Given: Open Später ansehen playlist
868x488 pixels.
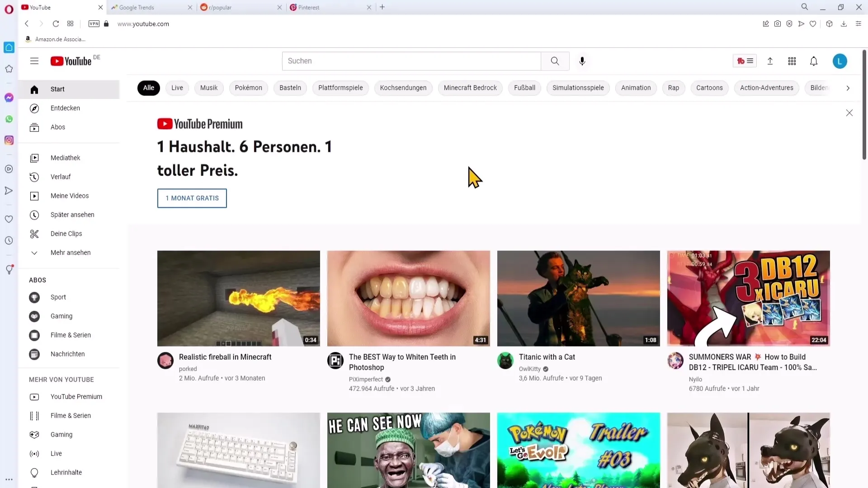Looking at the screenshot, I should click(69, 215).
